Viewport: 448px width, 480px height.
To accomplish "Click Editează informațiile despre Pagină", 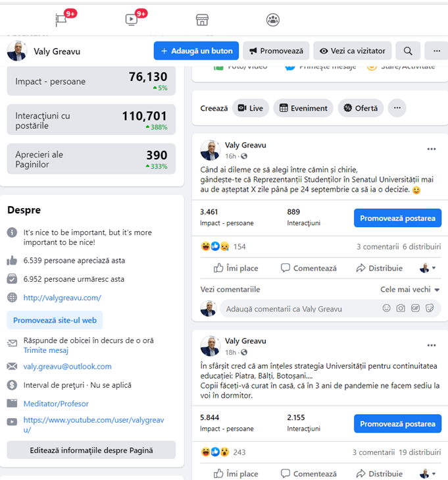I will tap(91, 450).
